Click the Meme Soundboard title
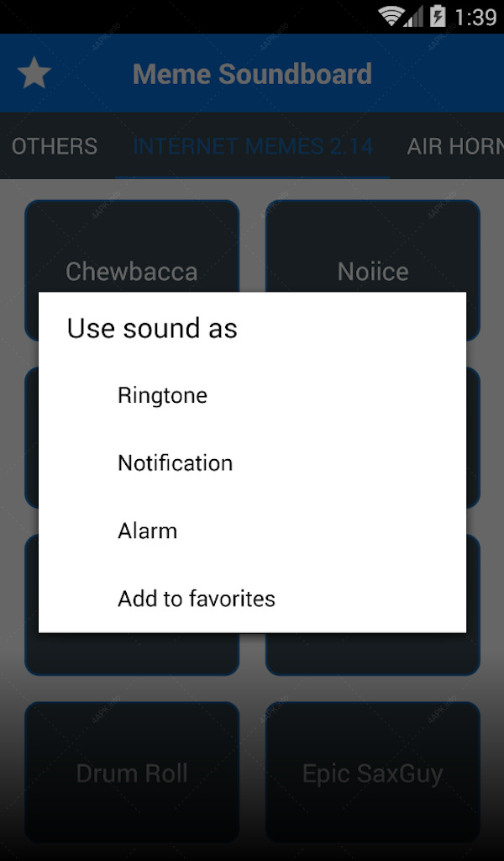 coord(252,74)
